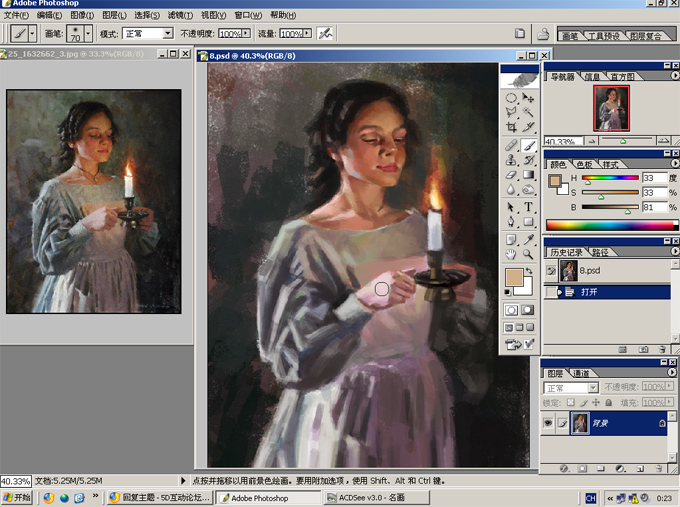Click the foreground color swatch in toolbox

coord(514,277)
